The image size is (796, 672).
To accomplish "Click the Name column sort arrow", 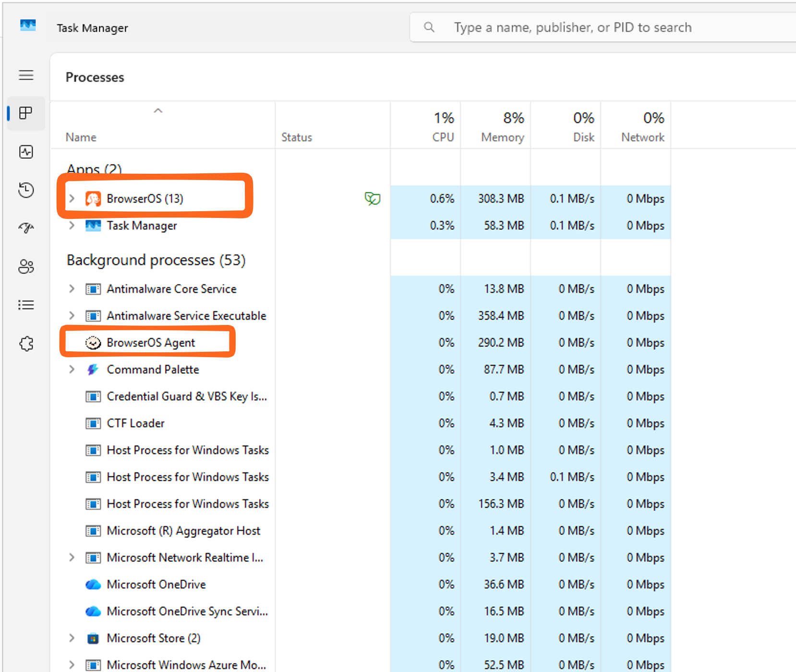I will [x=157, y=110].
